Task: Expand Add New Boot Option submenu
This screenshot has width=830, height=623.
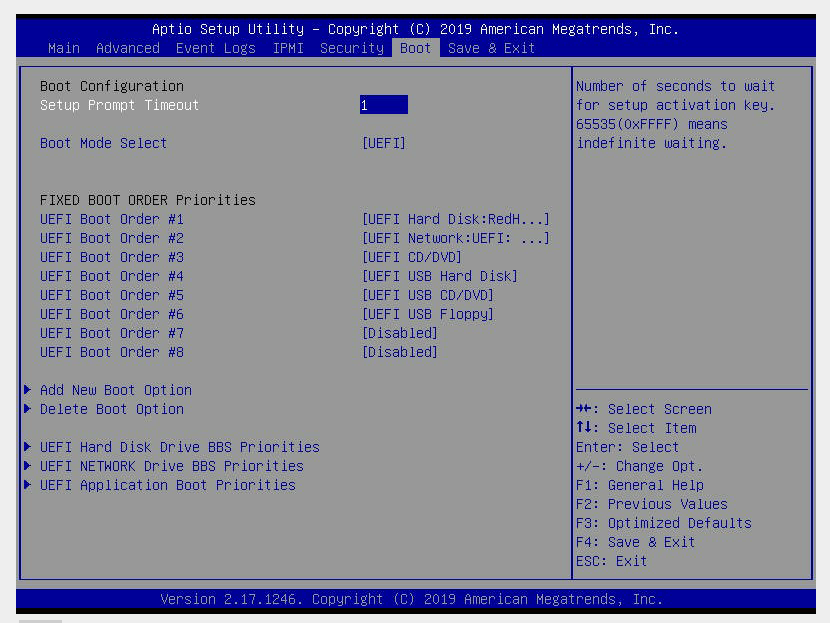Action: (x=114, y=390)
